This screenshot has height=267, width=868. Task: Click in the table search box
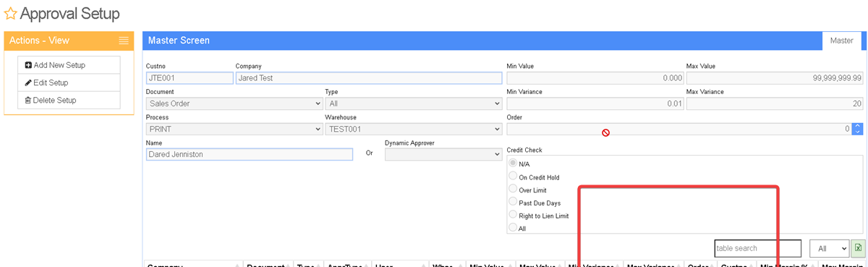(758, 248)
